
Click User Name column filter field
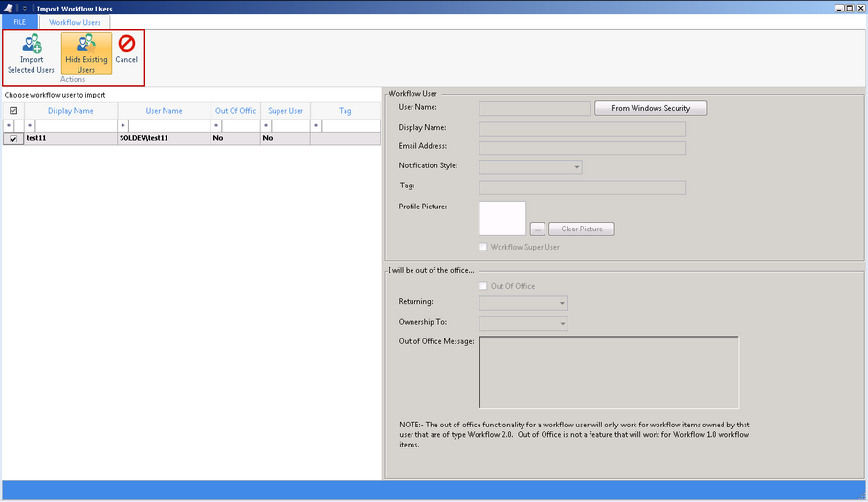pos(169,126)
